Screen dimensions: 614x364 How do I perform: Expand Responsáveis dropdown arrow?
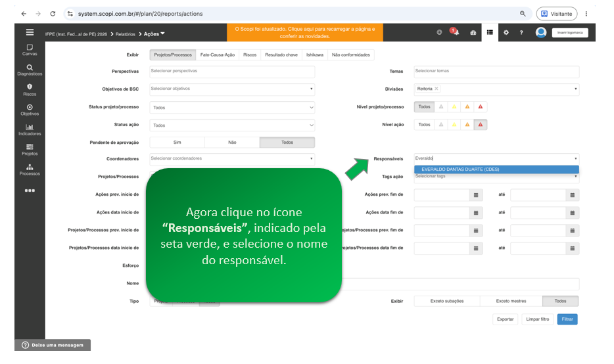tap(576, 158)
